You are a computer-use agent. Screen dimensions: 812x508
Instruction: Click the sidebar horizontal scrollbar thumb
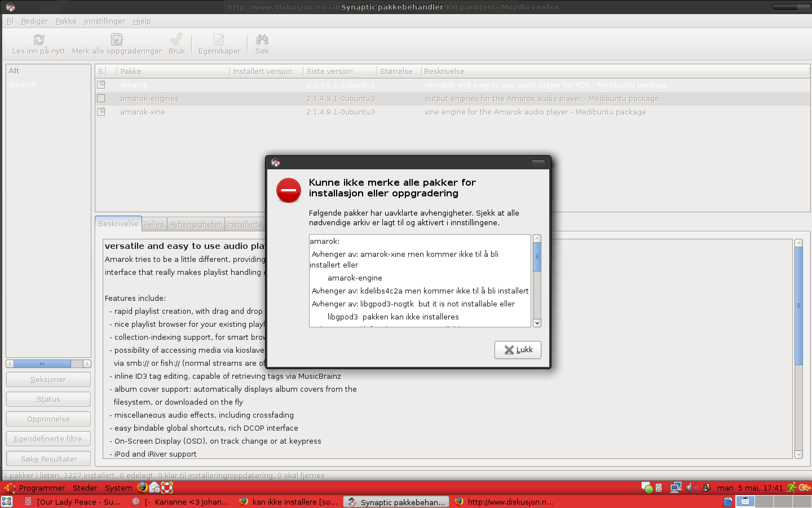click(x=42, y=364)
